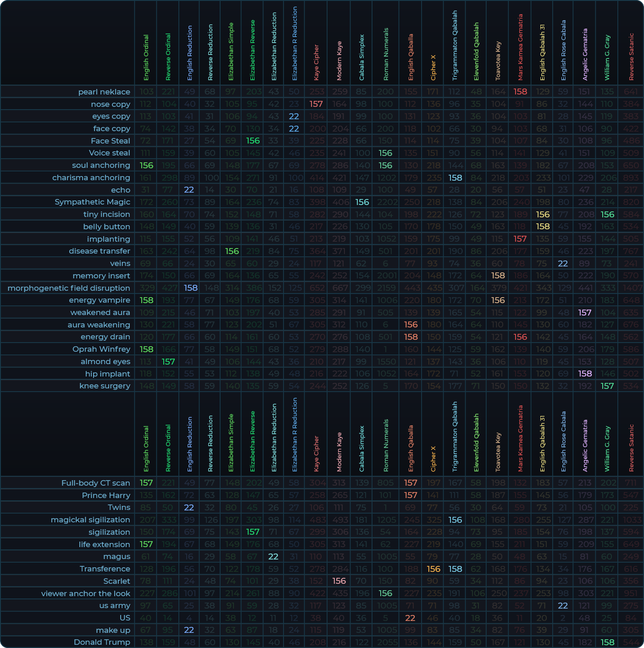
Task: Select the 'Oprah Winfrey' phrase entry
Action: click(101, 349)
